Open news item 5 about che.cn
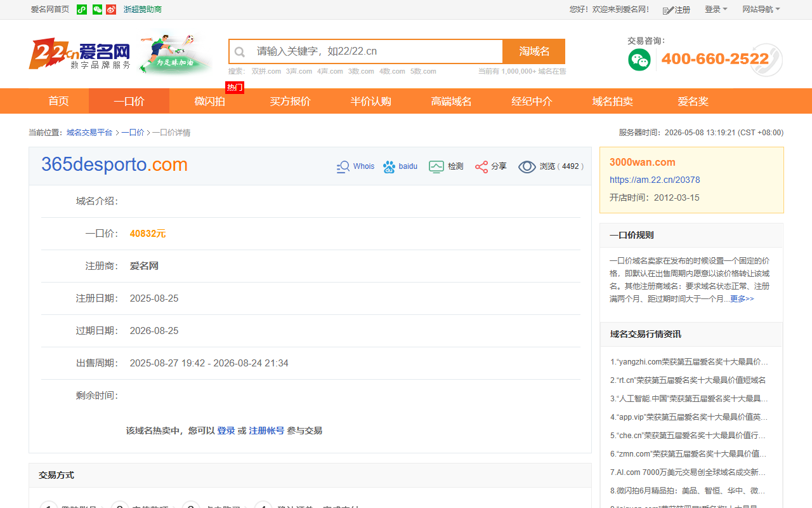This screenshot has height=508, width=812. coord(688,436)
